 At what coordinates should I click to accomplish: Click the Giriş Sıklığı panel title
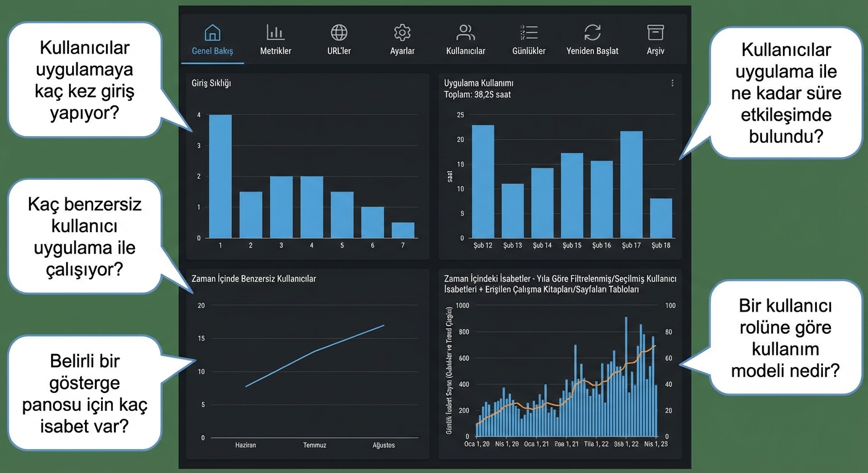point(211,83)
